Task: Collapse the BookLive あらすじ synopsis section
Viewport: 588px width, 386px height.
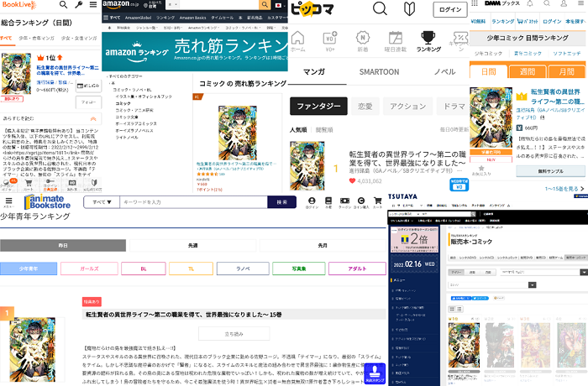Action: point(93,118)
